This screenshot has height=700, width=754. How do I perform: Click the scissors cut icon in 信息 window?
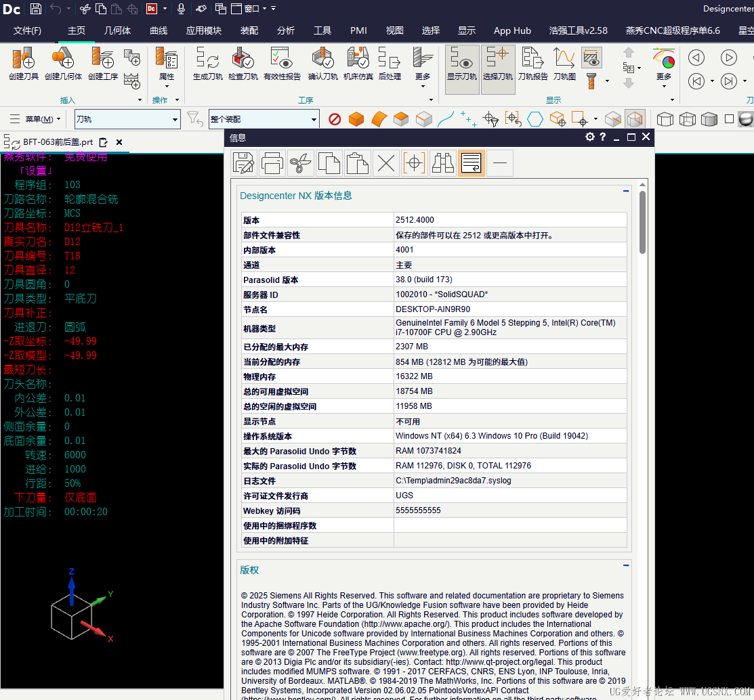[301, 163]
